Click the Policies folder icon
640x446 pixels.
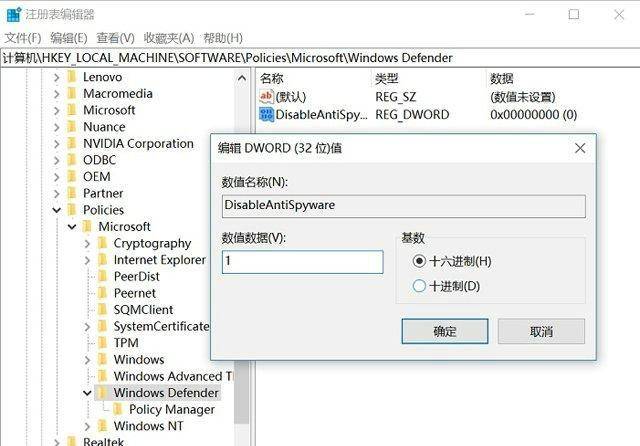pos(72,210)
